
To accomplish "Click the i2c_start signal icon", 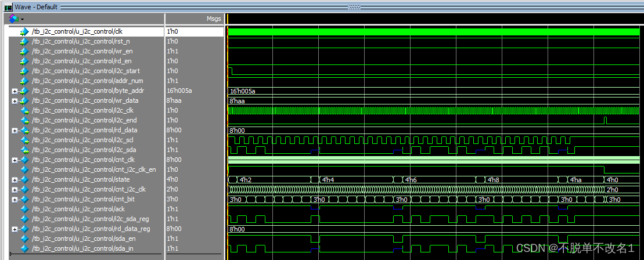I will [24, 71].
